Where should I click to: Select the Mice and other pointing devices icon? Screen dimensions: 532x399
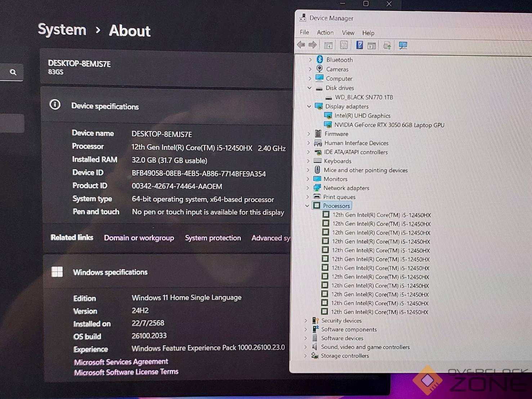tap(317, 170)
